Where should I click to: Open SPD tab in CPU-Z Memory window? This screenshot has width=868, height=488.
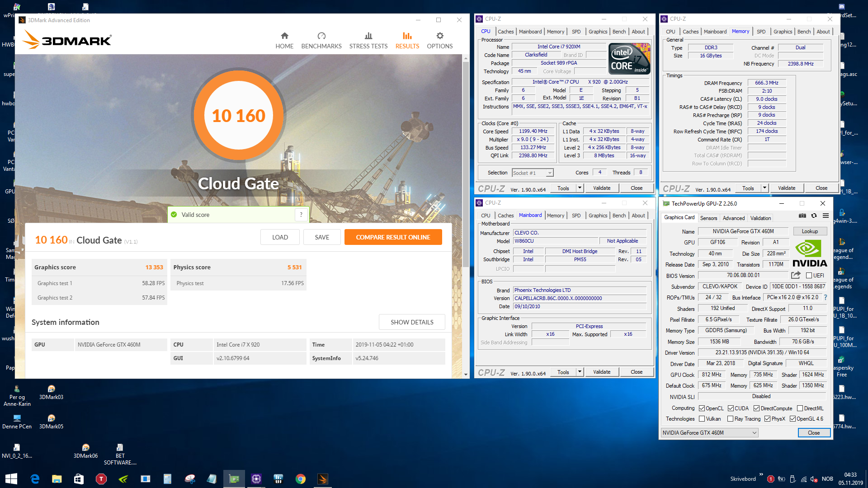(761, 32)
